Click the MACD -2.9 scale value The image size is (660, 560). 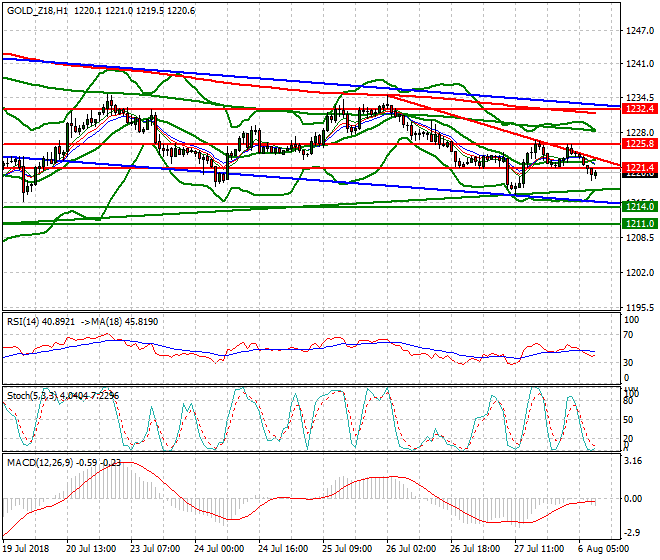(633, 533)
